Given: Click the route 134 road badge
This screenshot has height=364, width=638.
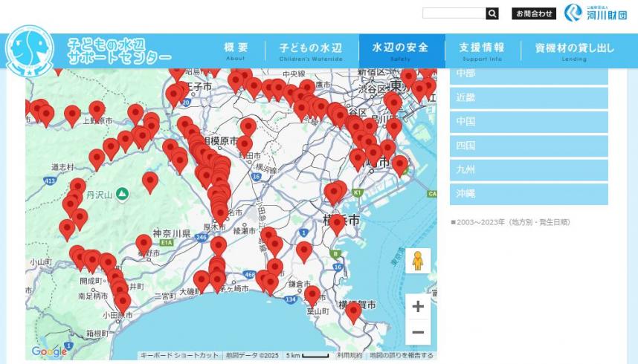Looking at the screenshot, I should click(291, 299).
